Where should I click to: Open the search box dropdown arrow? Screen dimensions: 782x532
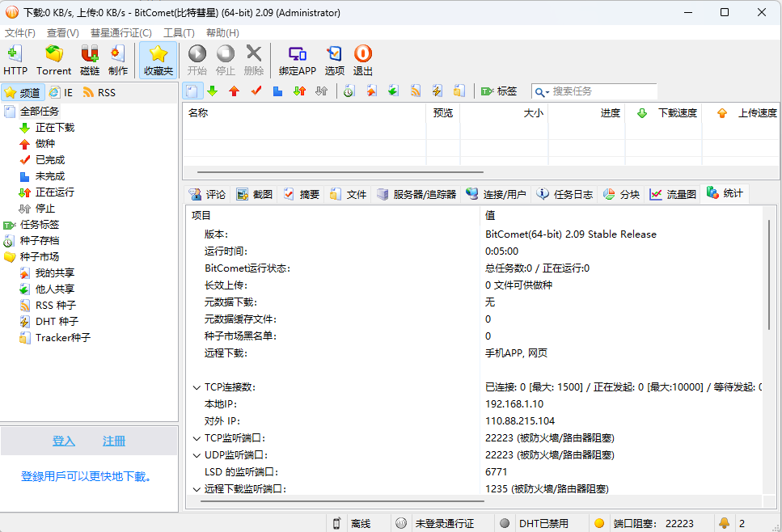pyautogui.click(x=542, y=92)
